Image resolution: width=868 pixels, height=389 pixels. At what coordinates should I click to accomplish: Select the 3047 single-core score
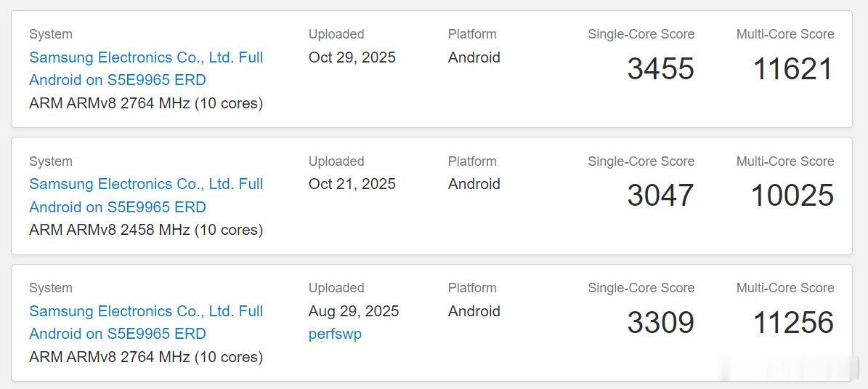660,196
